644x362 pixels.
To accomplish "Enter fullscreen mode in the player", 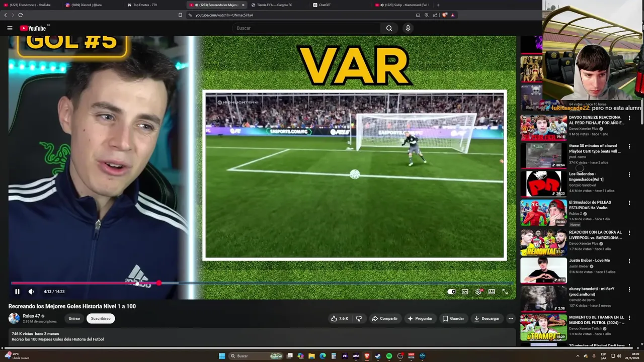I will pos(505,292).
